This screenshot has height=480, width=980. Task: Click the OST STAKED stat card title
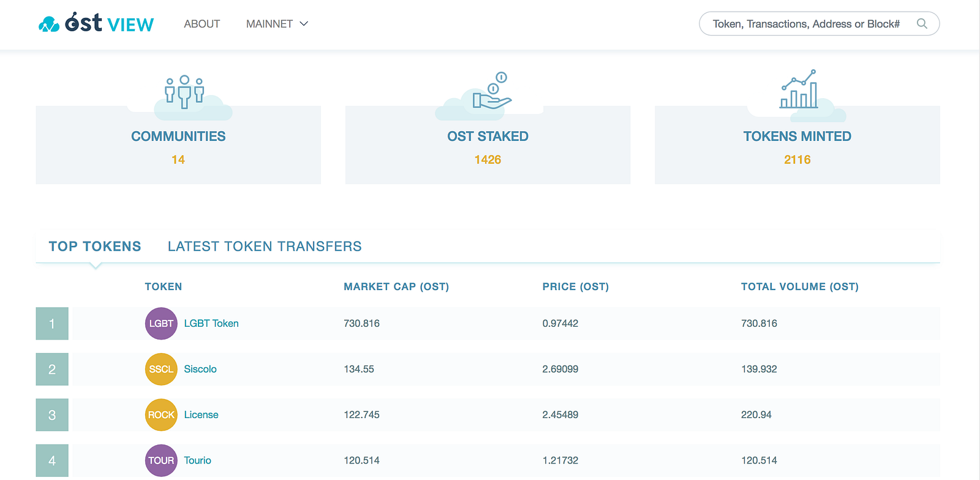pos(488,136)
